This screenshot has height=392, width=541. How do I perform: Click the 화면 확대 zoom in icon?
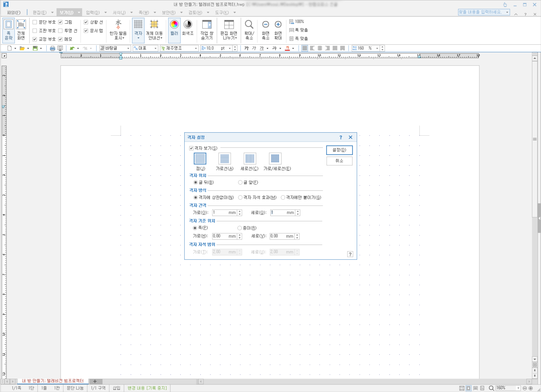coord(278,25)
